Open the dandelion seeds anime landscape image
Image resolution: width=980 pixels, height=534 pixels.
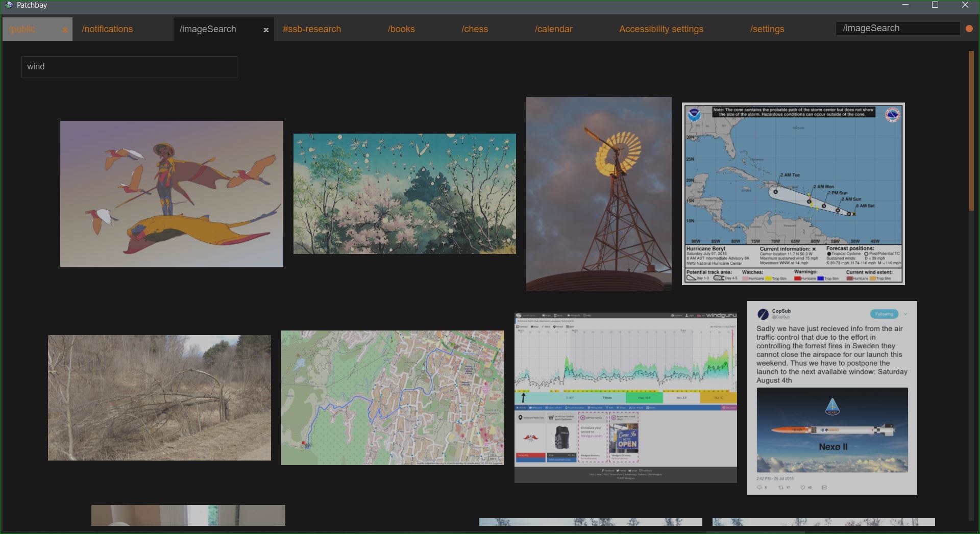click(405, 194)
